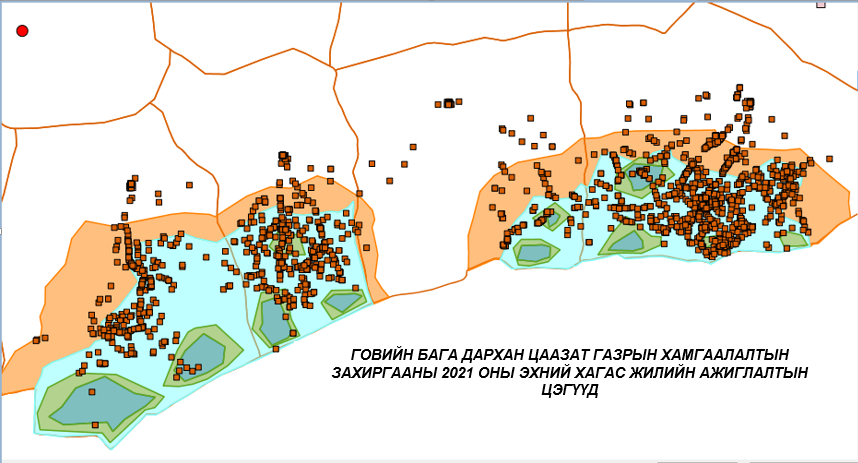The width and height of the screenshot is (858, 463).
Task: Click the largest dark teal core zone polygon
Action: point(104,403)
